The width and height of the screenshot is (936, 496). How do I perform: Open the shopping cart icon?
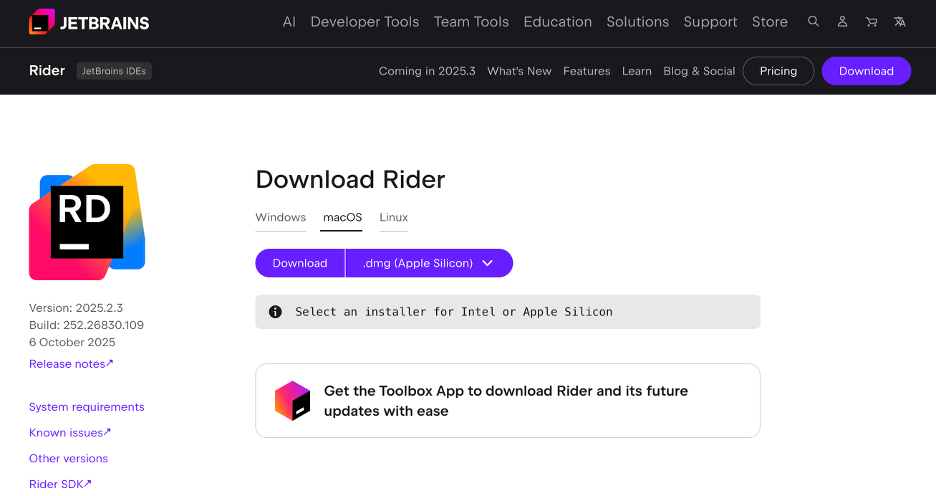pyautogui.click(x=872, y=22)
